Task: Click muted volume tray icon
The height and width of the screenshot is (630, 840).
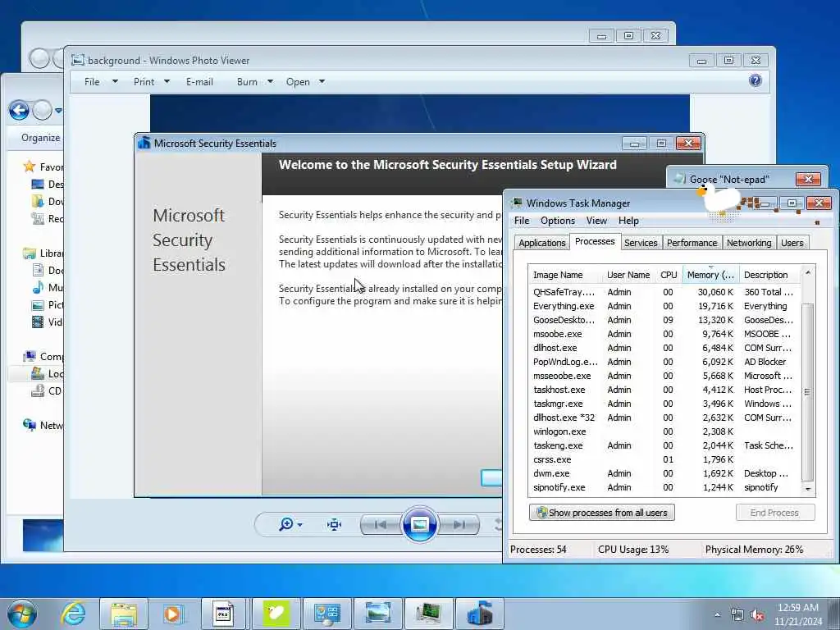Action: pos(757,615)
